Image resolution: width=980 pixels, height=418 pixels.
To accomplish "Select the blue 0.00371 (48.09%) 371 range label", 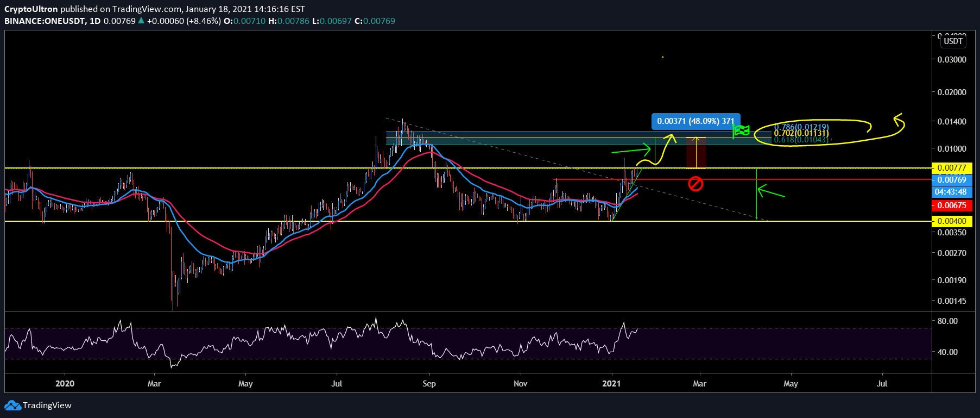I will point(696,121).
